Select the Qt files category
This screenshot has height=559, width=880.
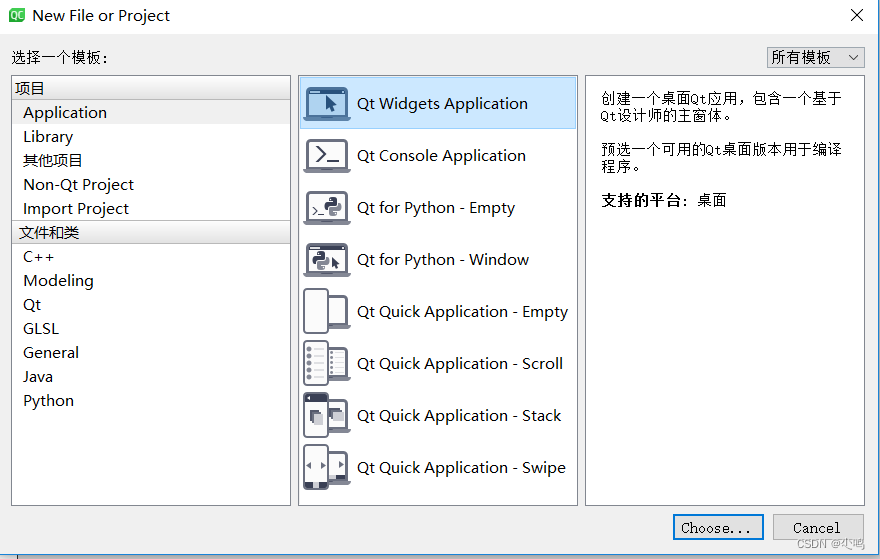150,305
